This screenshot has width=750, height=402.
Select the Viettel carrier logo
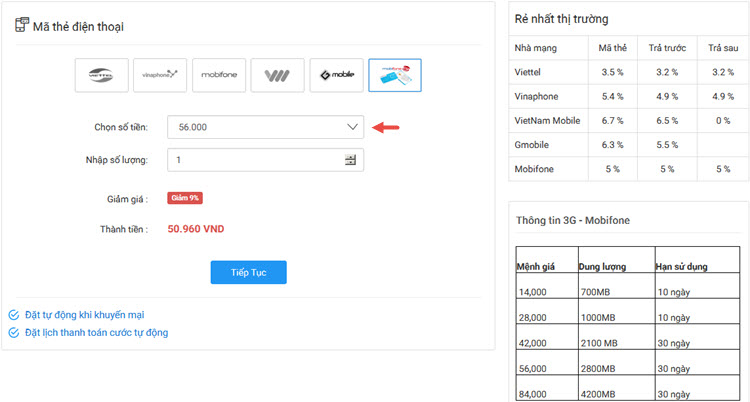[x=101, y=75]
